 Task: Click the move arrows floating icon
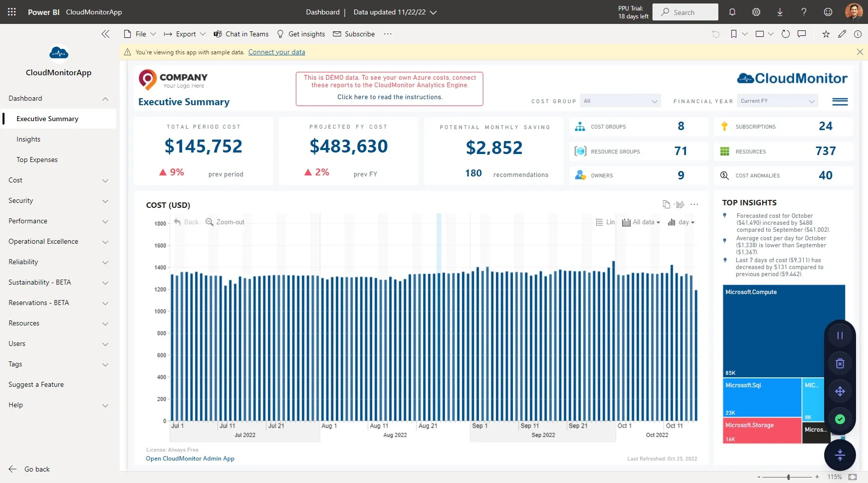pyautogui.click(x=840, y=391)
